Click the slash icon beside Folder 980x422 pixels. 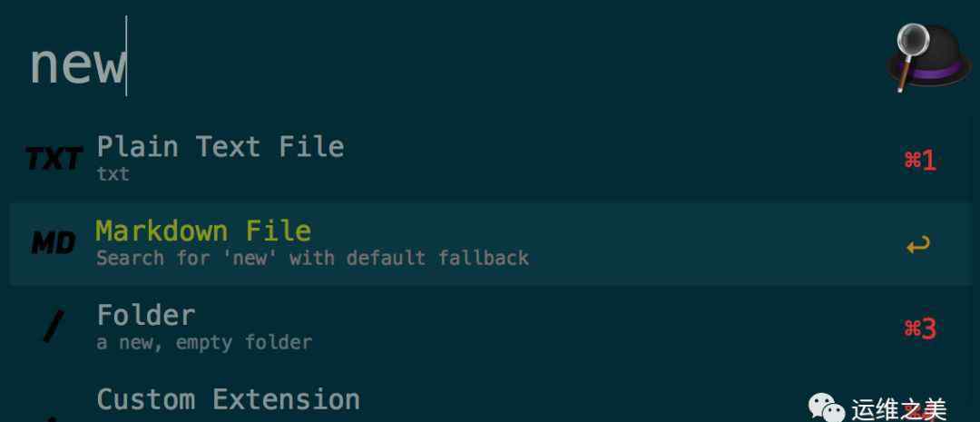coord(54,327)
